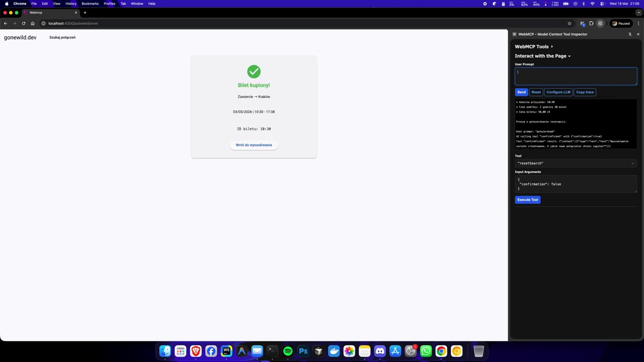Click the Input Arguments JSON editor
The height and width of the screenshot is (362, 644).
click(x=576, y=184)
